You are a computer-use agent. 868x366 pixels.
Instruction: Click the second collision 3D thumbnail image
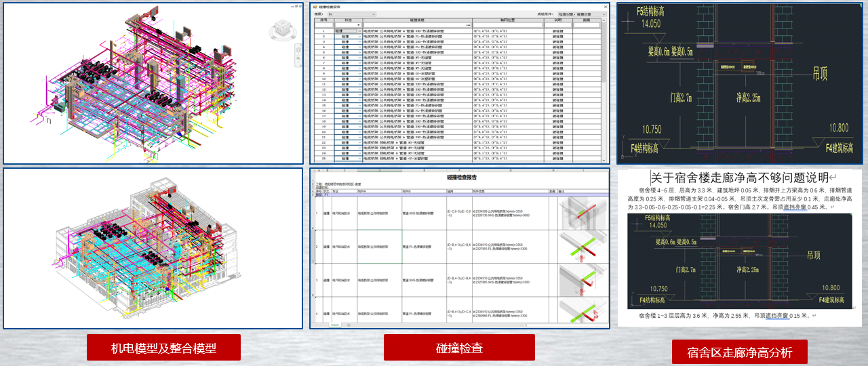[x=582, y=245]
